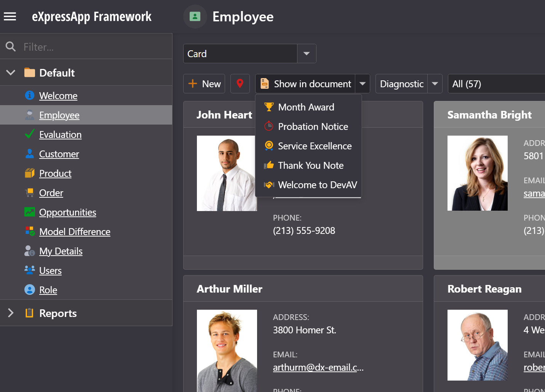Click the Welcome info icon
The width and height of the screenshot is (545, 392).
pyautogui.click(x=30, y=95)
